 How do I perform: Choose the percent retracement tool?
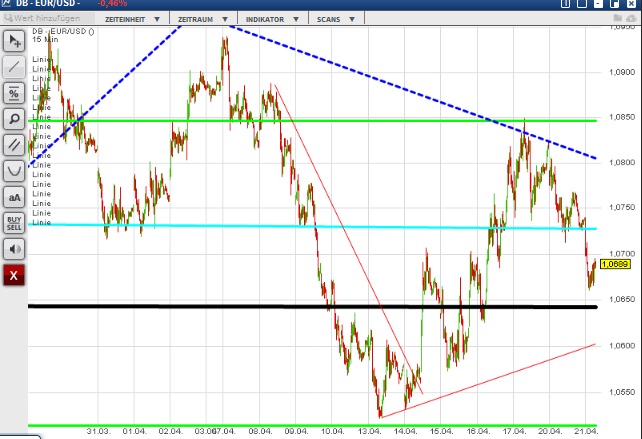tap(14, 93)
